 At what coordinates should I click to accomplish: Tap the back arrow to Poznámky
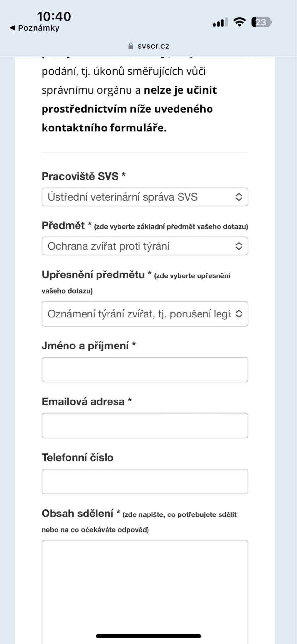coord(13,28)
